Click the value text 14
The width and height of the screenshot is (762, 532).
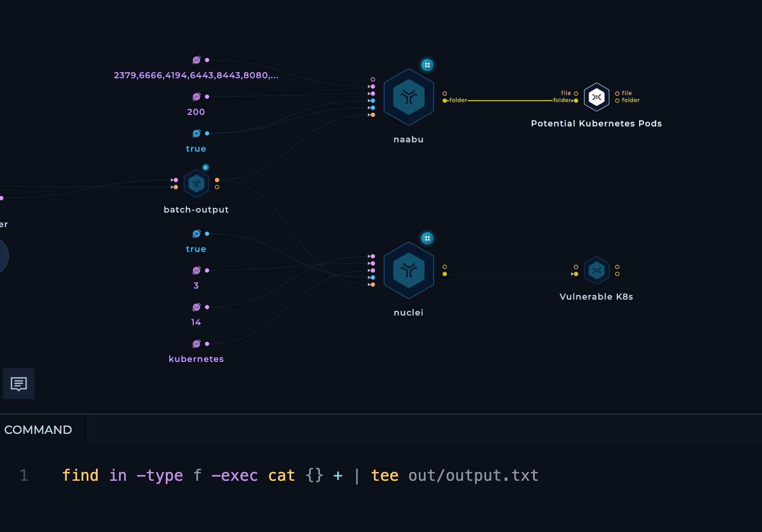pos(196,323)
